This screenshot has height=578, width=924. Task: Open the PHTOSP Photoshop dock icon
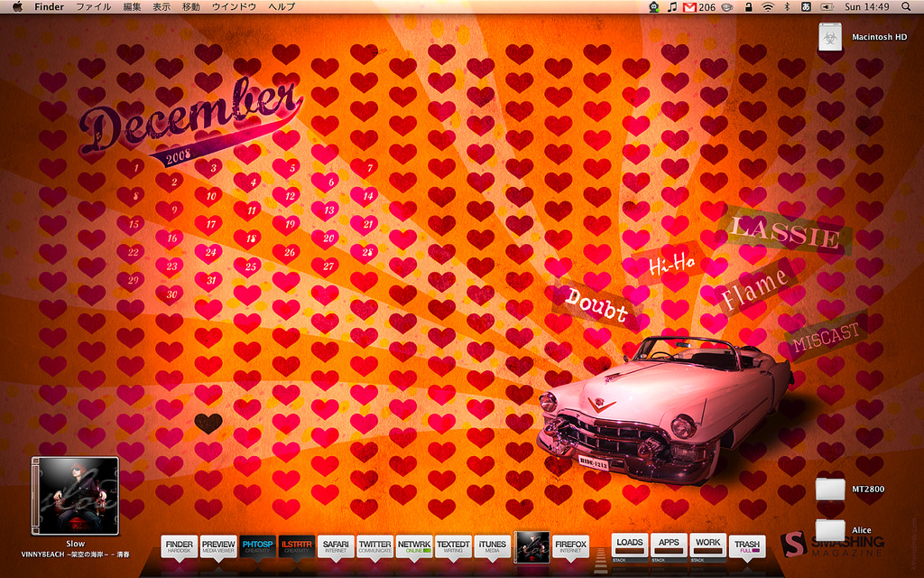click(x=257, y=546)
